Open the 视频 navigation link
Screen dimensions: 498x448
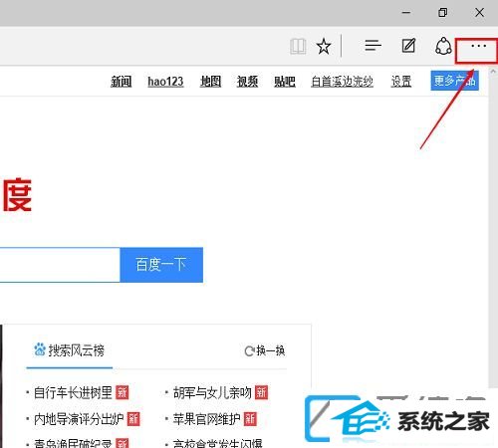(247, 82)
